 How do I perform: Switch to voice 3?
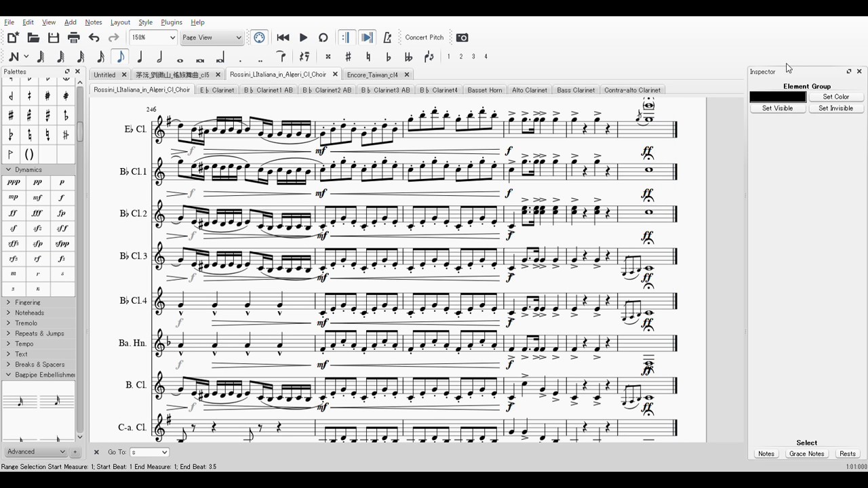click(x=473, y=57)
